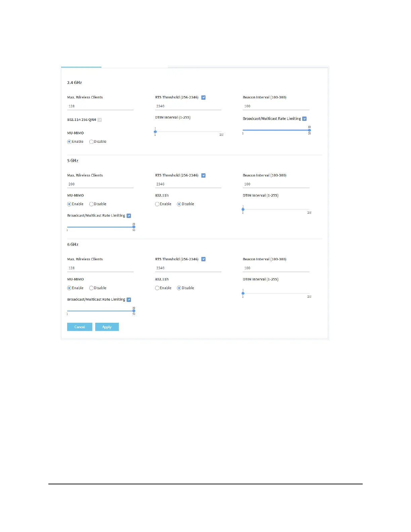Viewport: 411px width, 532px height.
Task: Click the 6 GHz DTIM Interval slider handle
Action: click(x=243, y=294)
